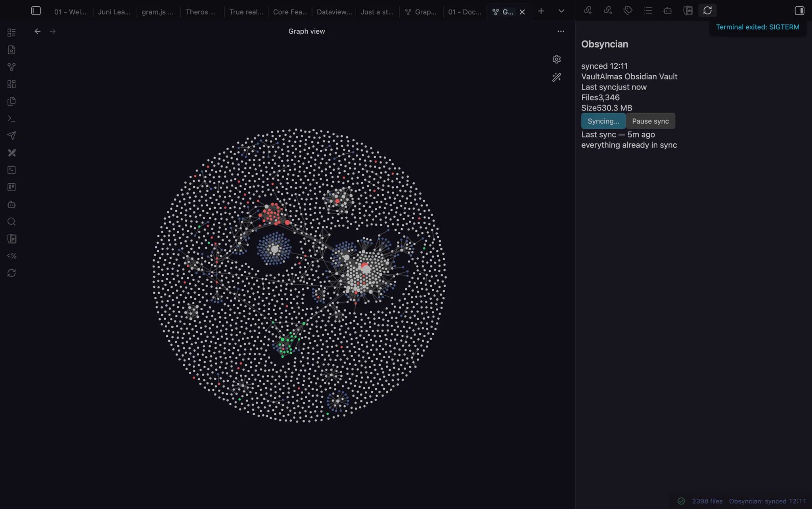Click the Obsyncian panel heading
The image size is (812, 509).
(x=605, y=44)
